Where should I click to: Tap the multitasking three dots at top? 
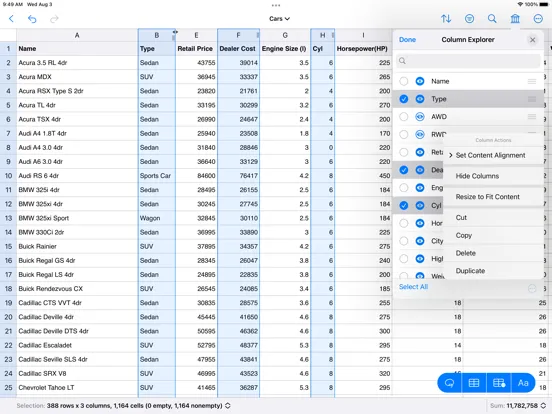click(276, 5)
